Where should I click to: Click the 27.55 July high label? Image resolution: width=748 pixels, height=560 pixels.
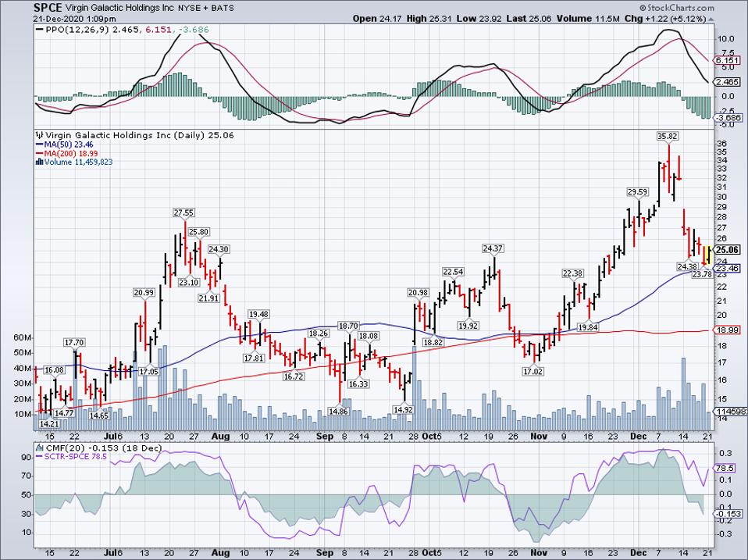(183, 212)
